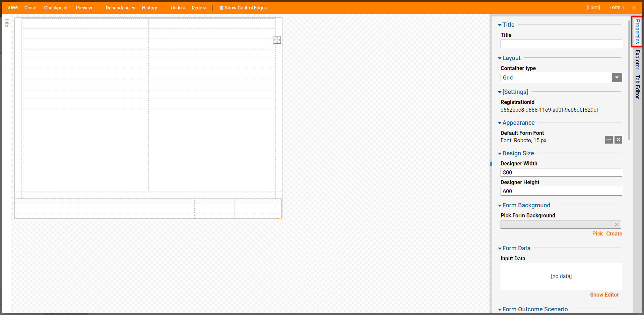Open the Undo dropdown
Screen dimensions: 644x315
click(x=178, y=8)
